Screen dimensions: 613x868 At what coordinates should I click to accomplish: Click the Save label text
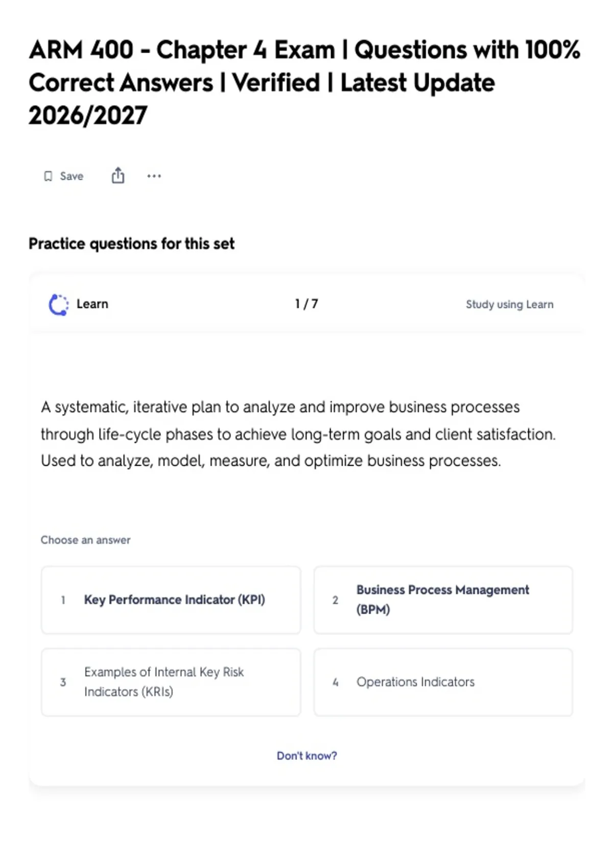72,176
